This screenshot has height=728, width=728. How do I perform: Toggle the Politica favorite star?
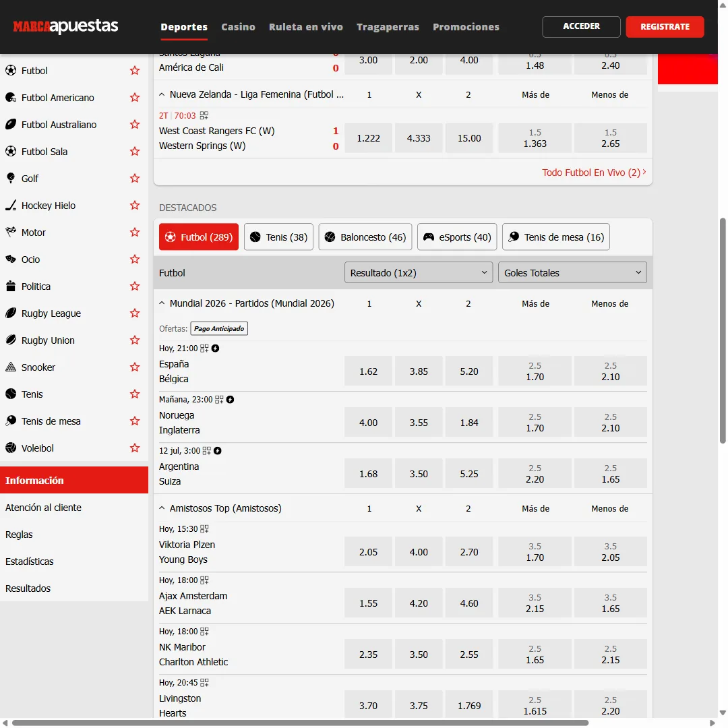coord(135,286)
